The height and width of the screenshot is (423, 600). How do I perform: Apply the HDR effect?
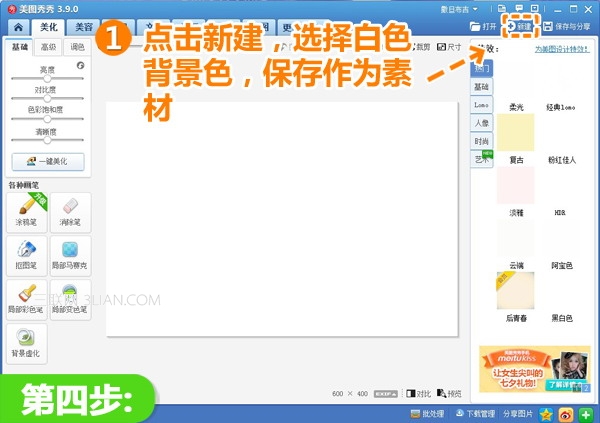pyautogui.click(x=561, y=191)
